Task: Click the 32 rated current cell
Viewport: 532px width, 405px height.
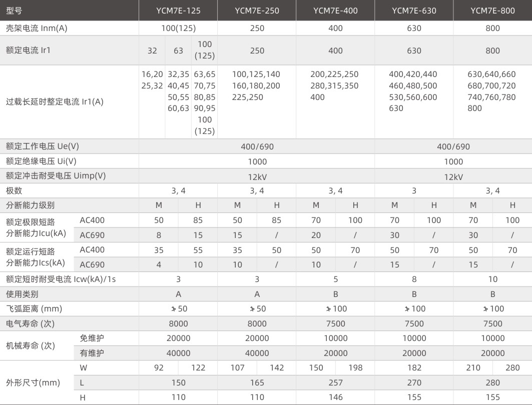Action: click(152, 50)
